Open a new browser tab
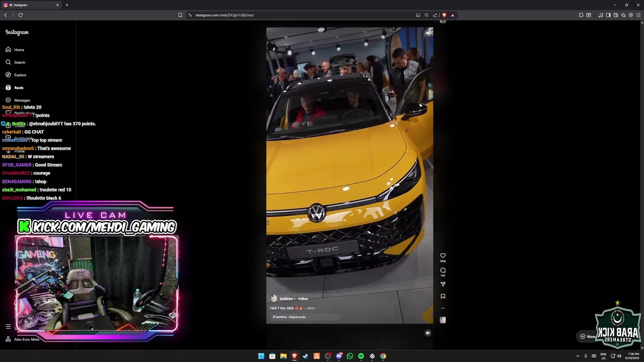644x362 pixels. click(67, 5)
